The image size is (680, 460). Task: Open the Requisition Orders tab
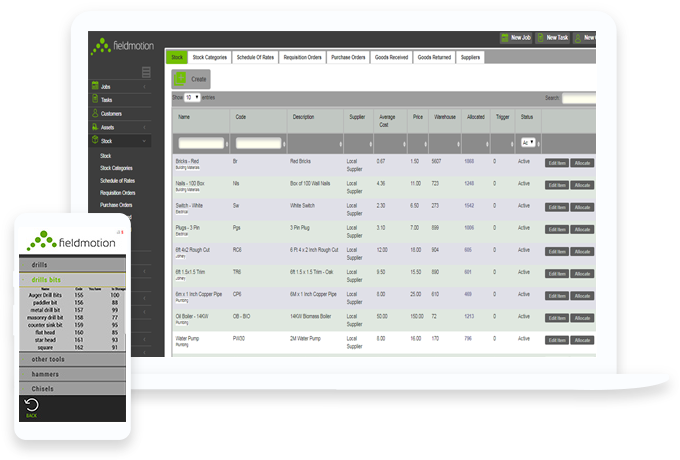(x=302, y=57)
